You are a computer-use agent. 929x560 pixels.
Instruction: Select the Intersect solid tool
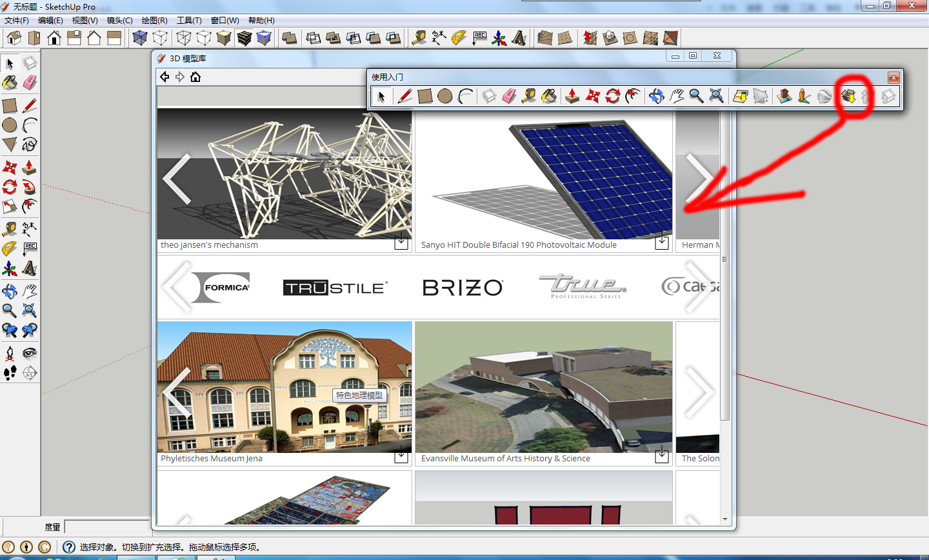pyautogui.click(x=314, y=38)
